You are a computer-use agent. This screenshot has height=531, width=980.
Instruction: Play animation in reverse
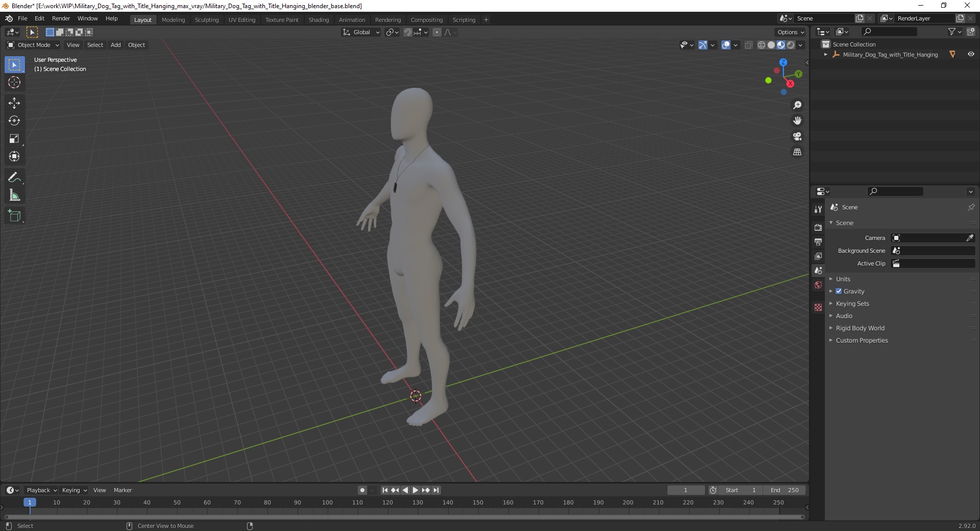(405, 490)
